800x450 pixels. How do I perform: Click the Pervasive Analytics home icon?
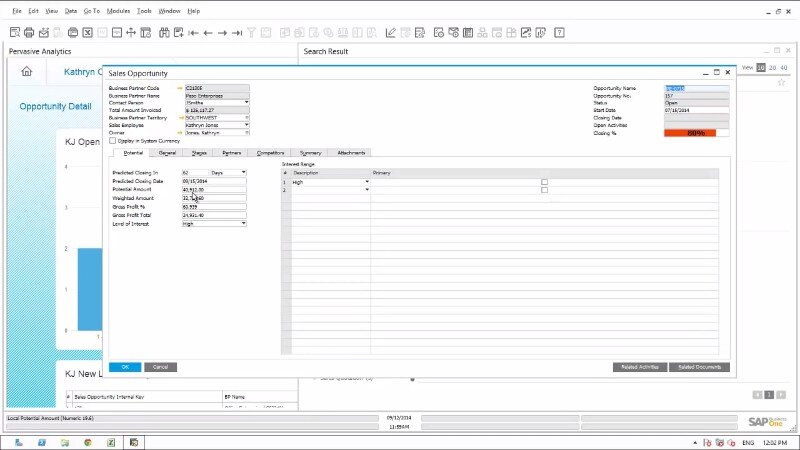[x=27, y=71]
